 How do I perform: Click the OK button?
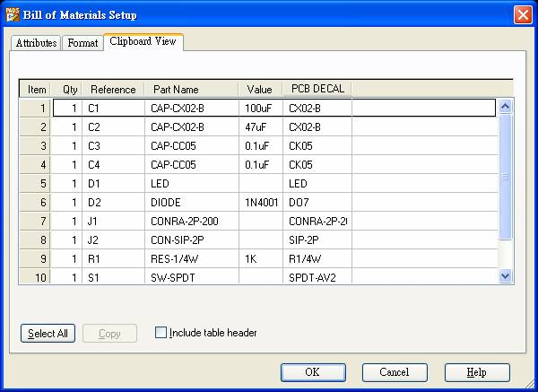click(x=313, y=372)
